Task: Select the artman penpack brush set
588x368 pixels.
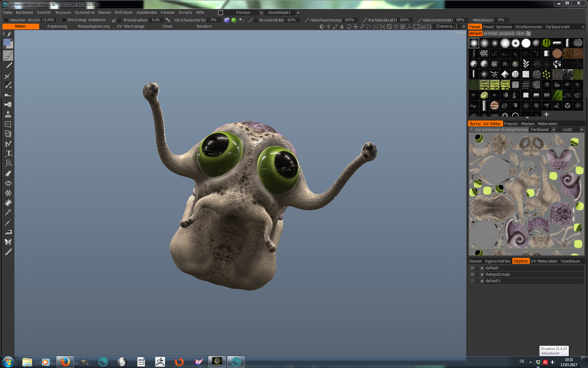Action: point(499,33)
